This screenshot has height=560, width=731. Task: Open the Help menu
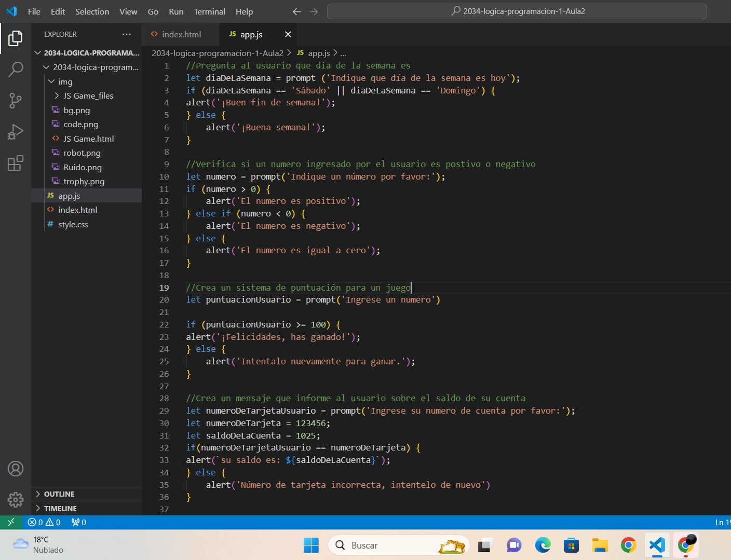[x=244, y=11]
